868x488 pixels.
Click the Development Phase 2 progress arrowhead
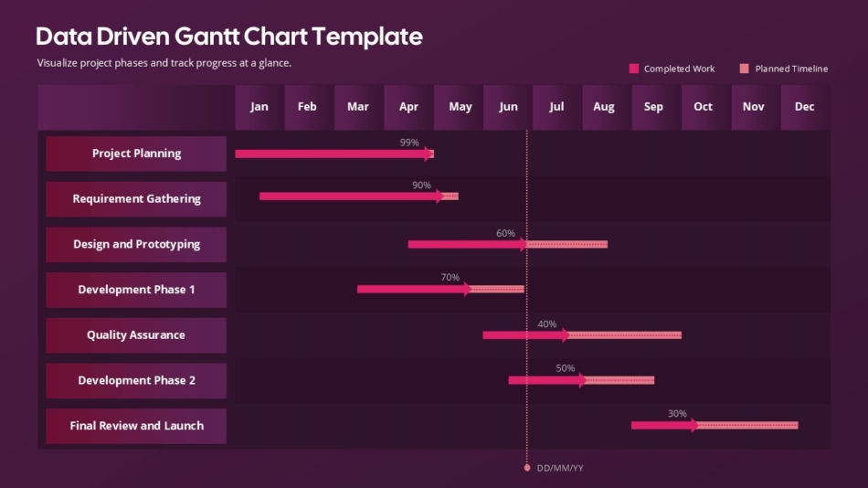tap(583, 380)
